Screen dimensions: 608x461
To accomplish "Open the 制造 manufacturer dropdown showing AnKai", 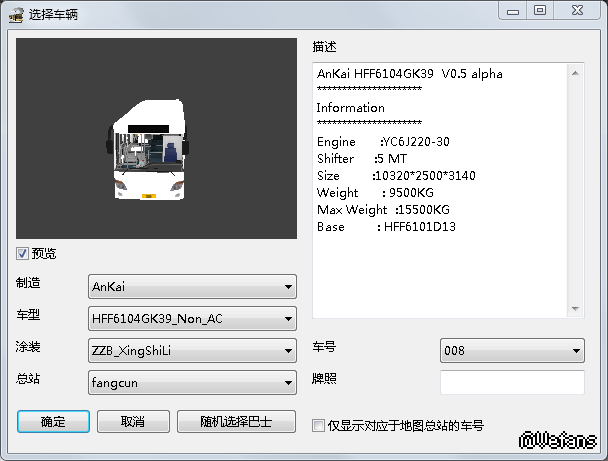I will [192, 287].
